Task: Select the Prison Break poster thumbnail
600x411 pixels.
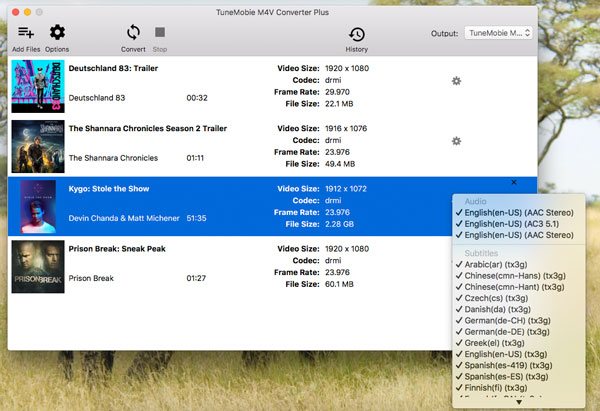Action: point(38,267)
